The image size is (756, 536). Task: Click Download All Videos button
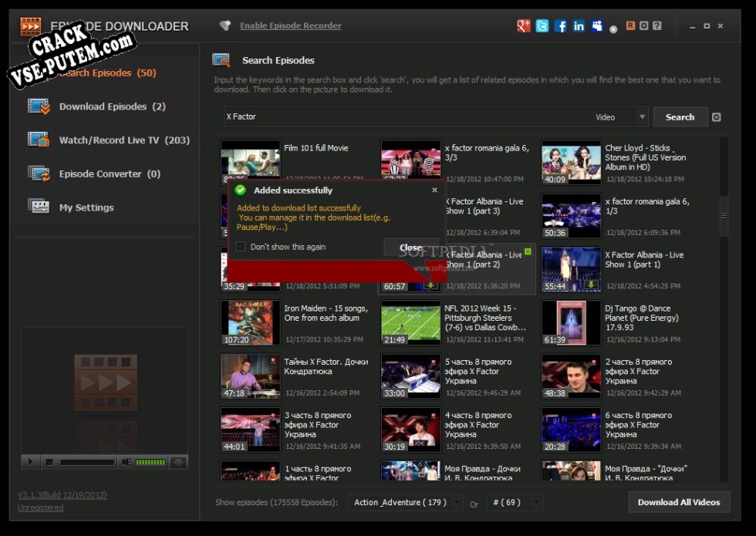pos(679,502)
